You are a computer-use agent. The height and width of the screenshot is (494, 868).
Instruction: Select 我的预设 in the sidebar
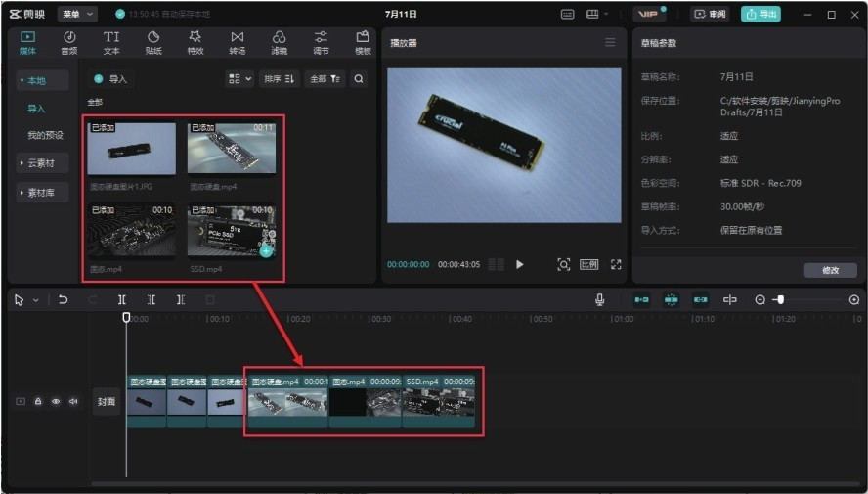pos(45,135)
